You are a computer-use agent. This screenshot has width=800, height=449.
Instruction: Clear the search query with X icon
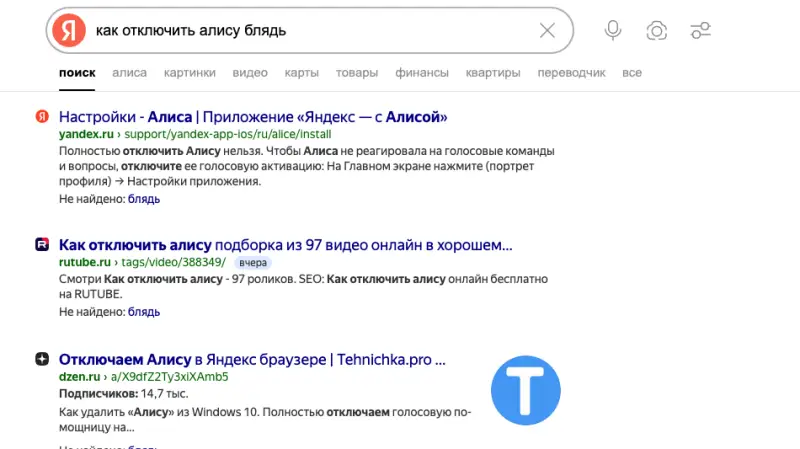point(547,30)
